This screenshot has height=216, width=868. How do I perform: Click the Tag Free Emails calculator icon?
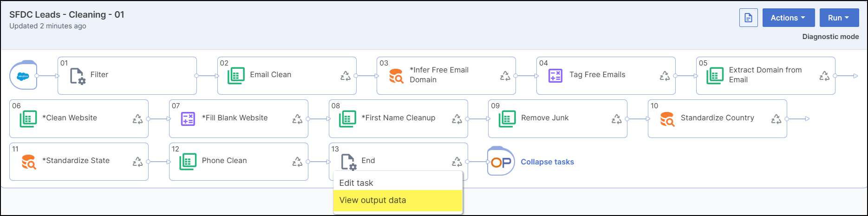point(555,76)
